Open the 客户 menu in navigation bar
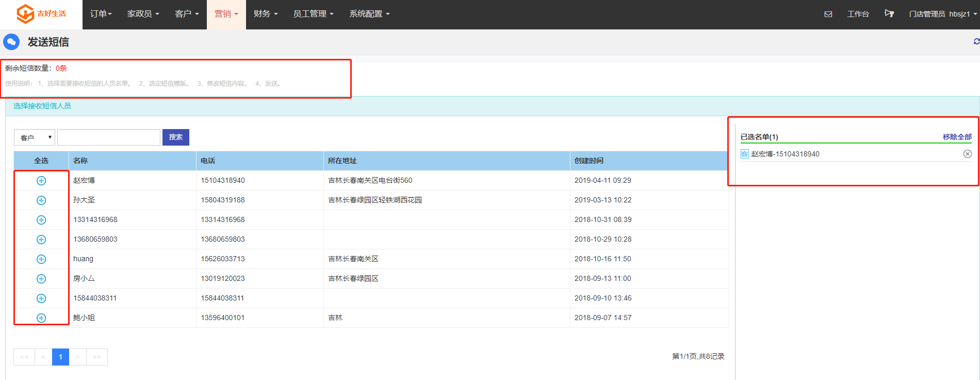 [x=187, y=14]
